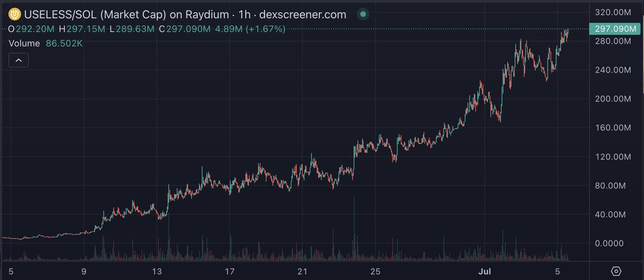Click the 280.00M price axis label
Image resolution: width=644 pixels, height=280 pixels.
click(612, 41)
